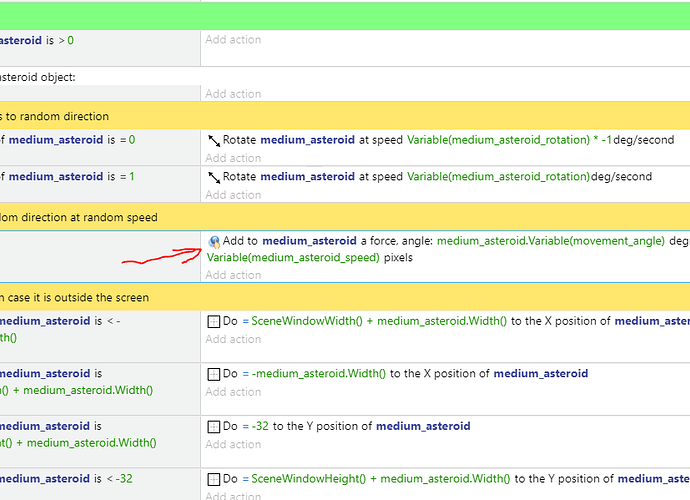Click the Rotate icon in the rotation * -1 action

214,141
